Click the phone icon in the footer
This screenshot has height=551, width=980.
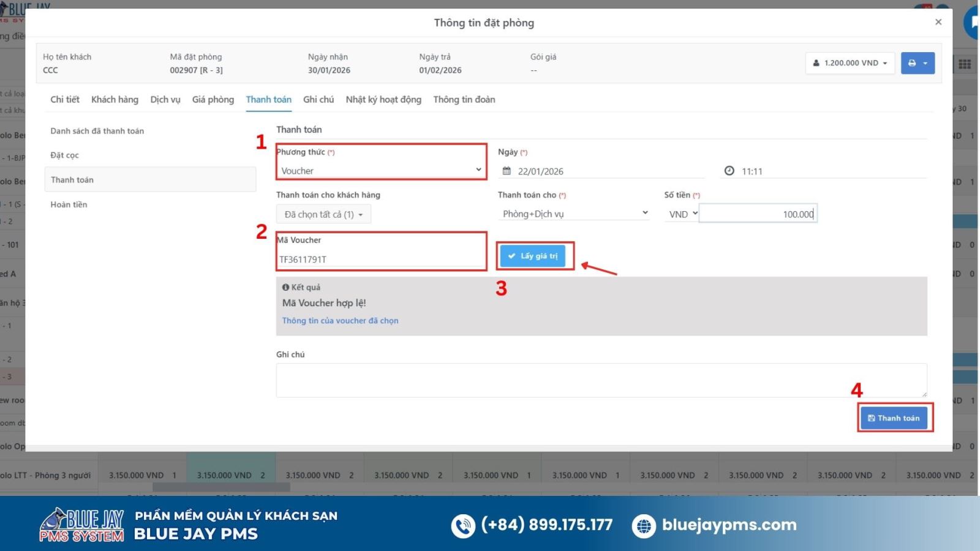[x=463, y=526]
